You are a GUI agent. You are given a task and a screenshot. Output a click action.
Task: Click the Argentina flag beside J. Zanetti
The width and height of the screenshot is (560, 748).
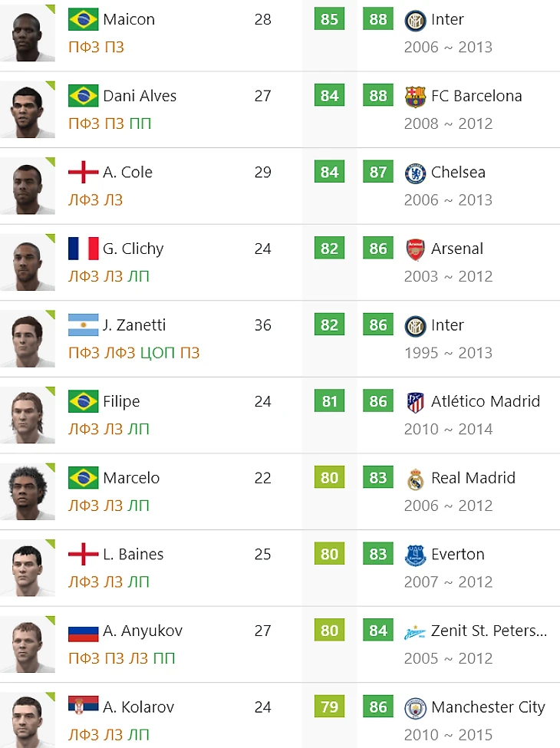pyautogui.click(x=83, y=325)
